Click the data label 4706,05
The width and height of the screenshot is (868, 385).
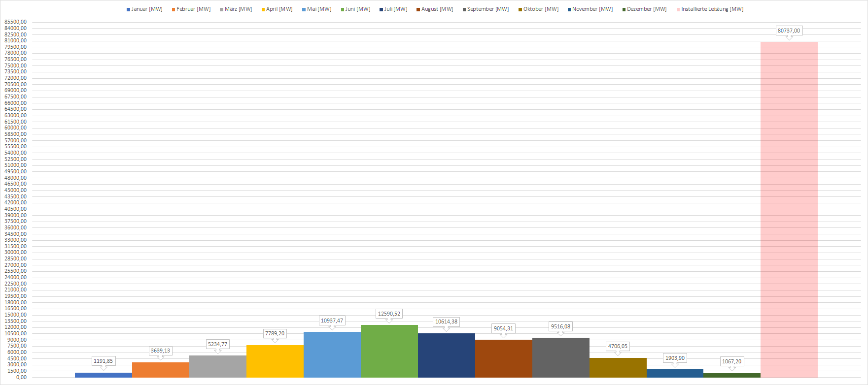pos(618,346)
